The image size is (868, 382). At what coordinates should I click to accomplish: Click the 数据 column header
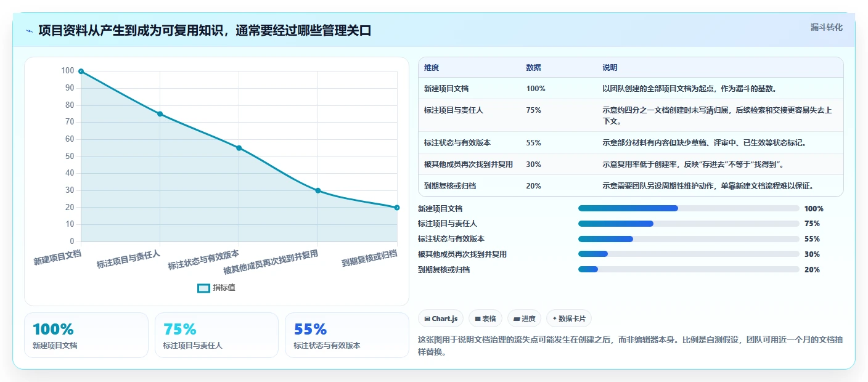coord(534,68)
